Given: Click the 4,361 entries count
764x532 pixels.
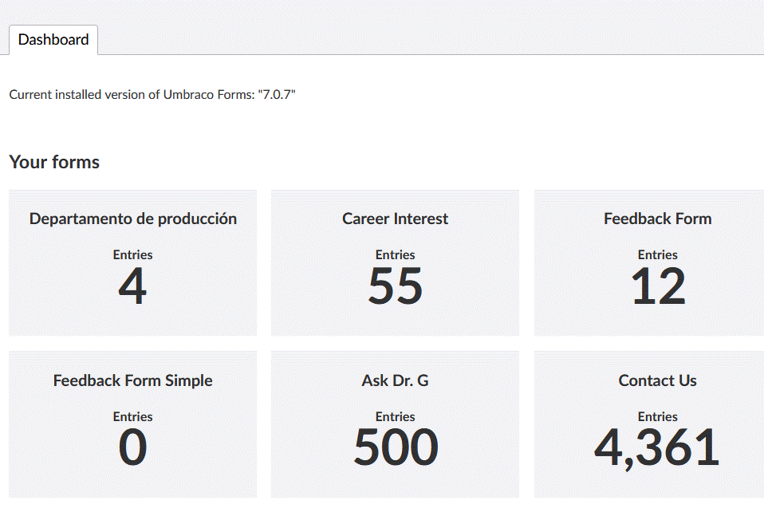Looking at the screenshot, I should [x=657, y=448].
